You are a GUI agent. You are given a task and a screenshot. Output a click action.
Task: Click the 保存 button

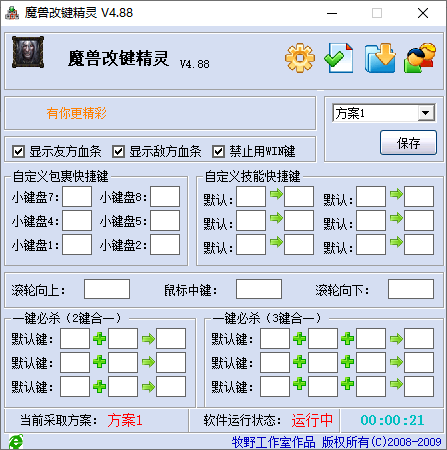(408, 143)
